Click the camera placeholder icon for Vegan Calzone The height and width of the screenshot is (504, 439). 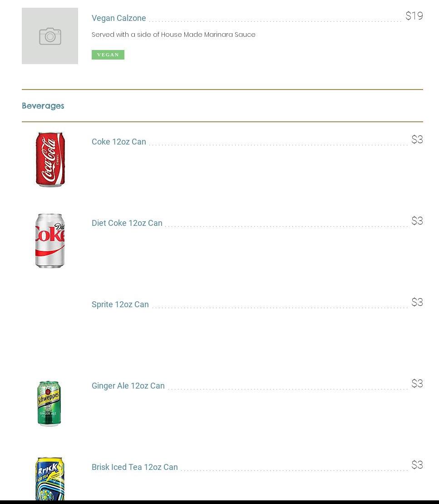point(50,36)
